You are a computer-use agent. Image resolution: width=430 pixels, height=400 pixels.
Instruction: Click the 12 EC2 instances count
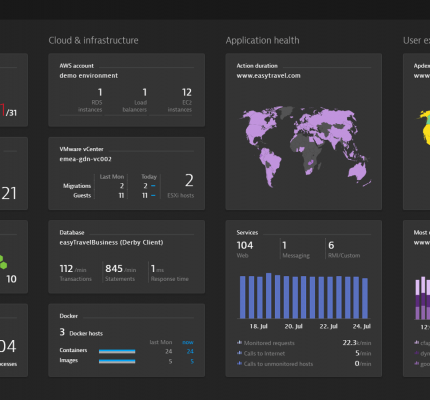[x=187, y=92]
